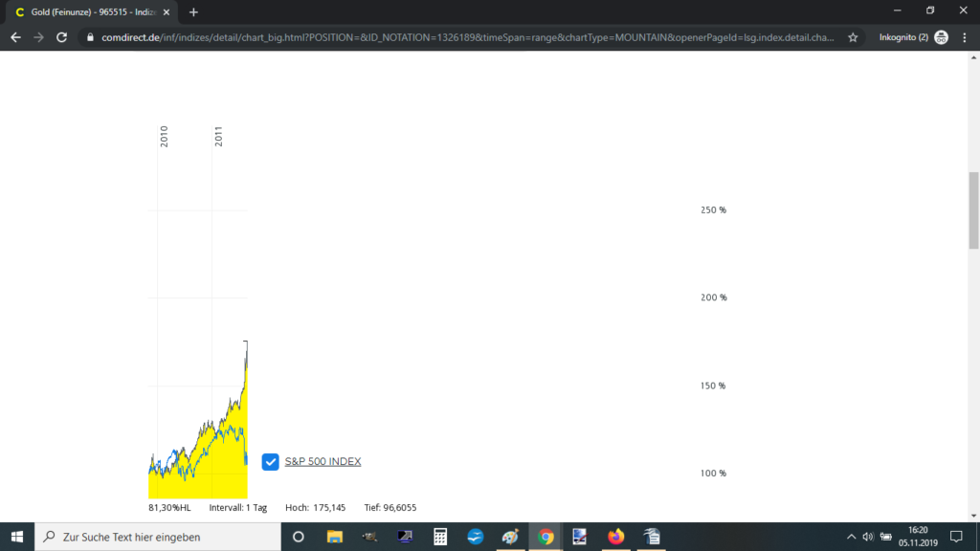Click the 150 % axis label
Image resolution: width=980 pixels, height=551 pixels.
[712, 386]
